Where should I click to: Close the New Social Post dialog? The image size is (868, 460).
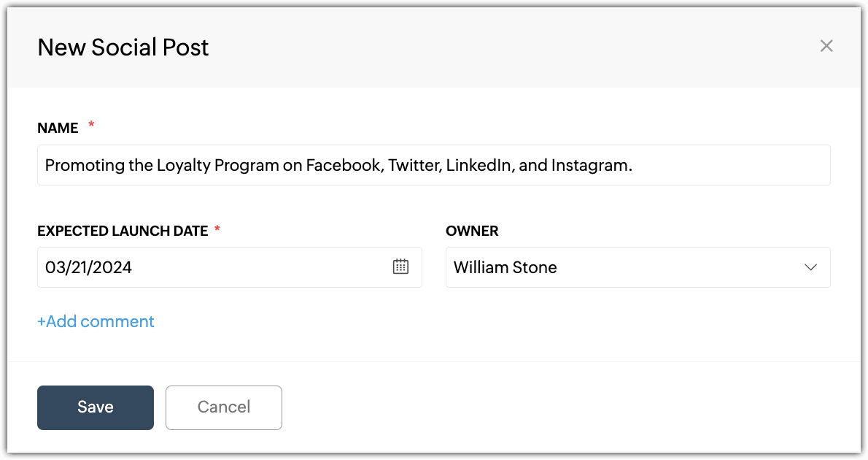click(x=826, y=46)
